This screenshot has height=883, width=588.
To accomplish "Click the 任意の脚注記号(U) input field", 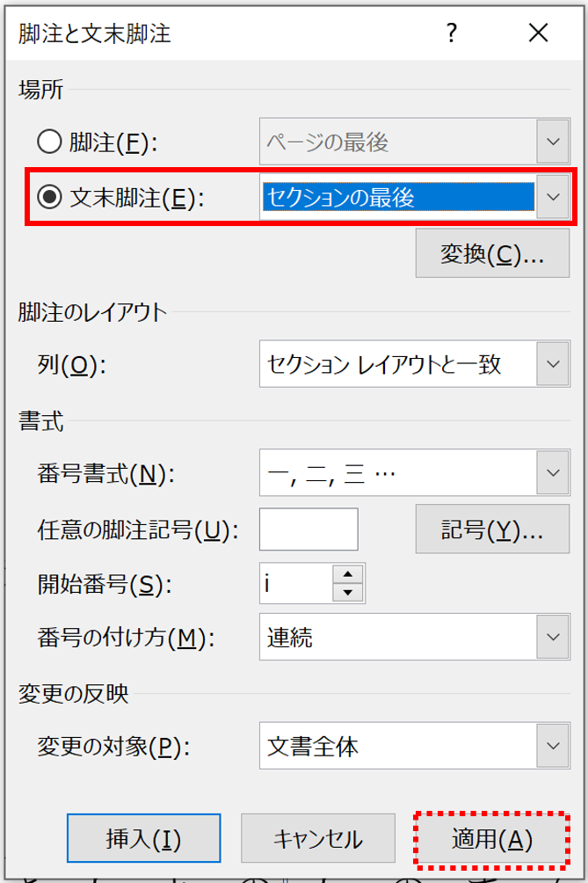I will [x=309, y=529].
